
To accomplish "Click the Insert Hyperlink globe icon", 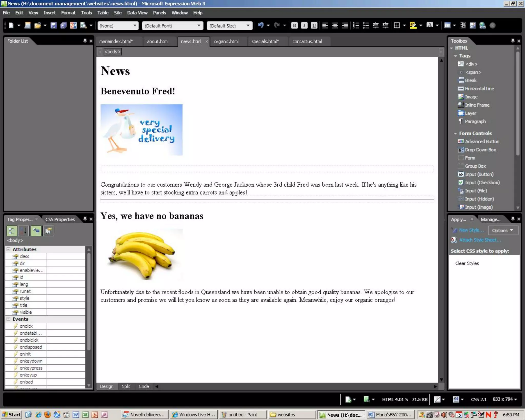I will (x=482, y=25).
